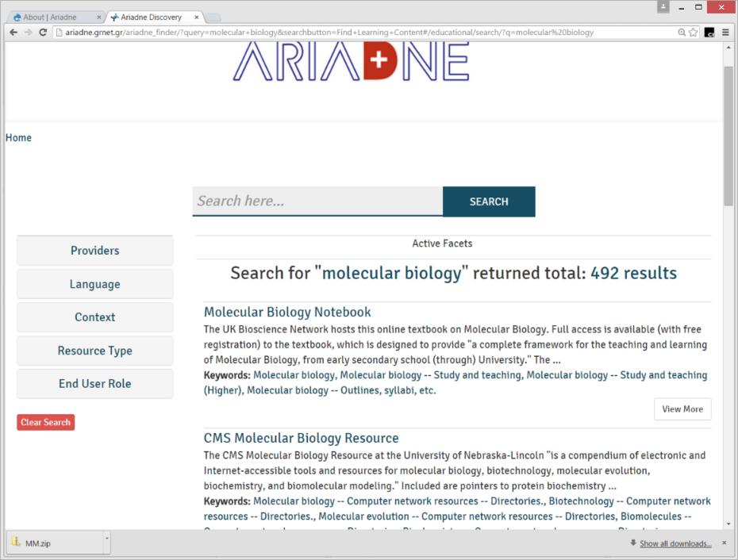Viewport: 738px width, 560px height.
Task: Click the SEARCH button
Action: click(x=489, y=201)
